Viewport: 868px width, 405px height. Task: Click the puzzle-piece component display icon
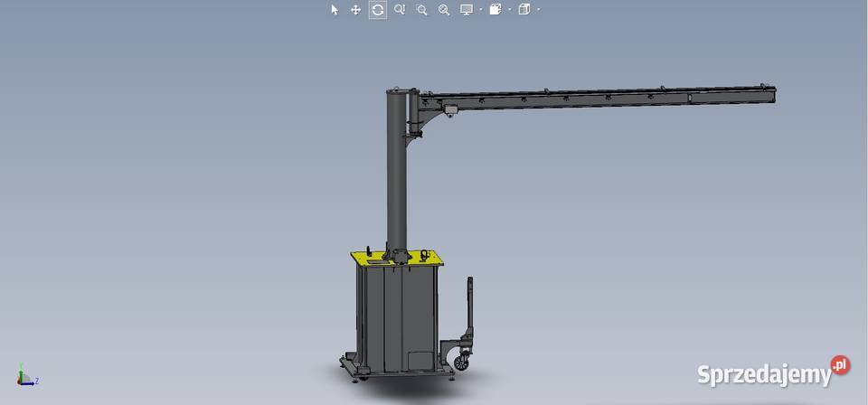pos(495,10)
